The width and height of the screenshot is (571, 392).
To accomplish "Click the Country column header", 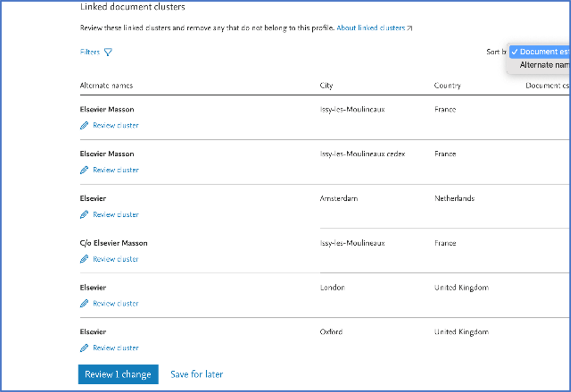I will tap(447, 86).
